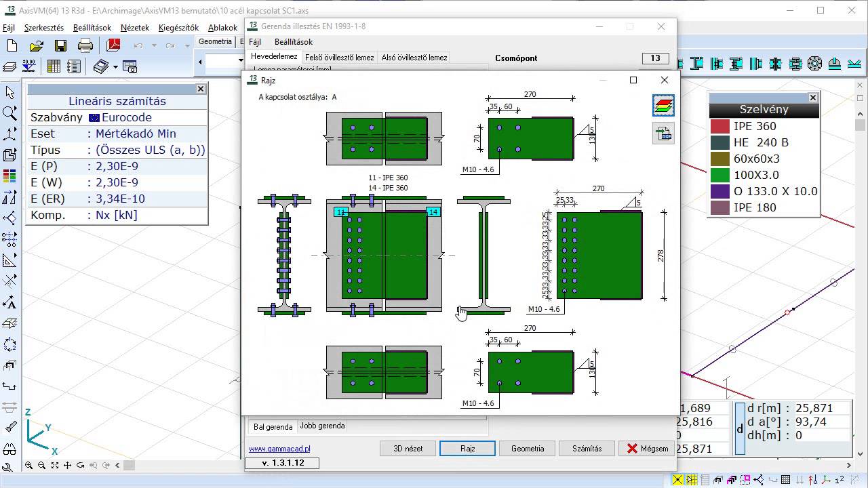Open the Szerkesztés menu
868x488 pixels.
pyautogui.click(x=44, y=28)
